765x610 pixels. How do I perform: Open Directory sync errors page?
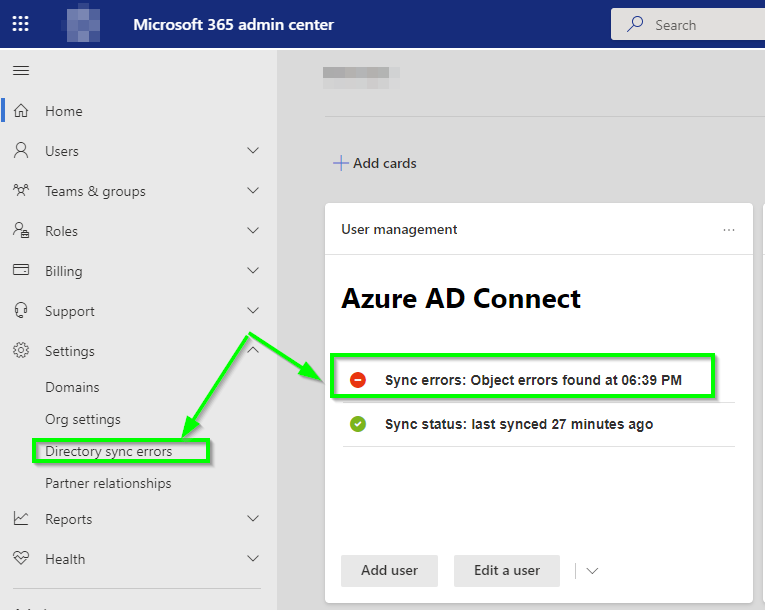click(108, 451)
